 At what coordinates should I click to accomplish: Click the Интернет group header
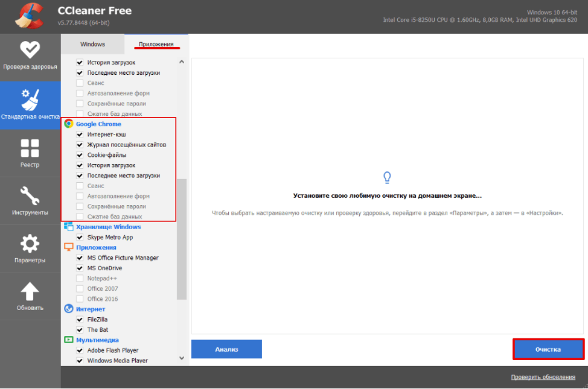(91, 309)
